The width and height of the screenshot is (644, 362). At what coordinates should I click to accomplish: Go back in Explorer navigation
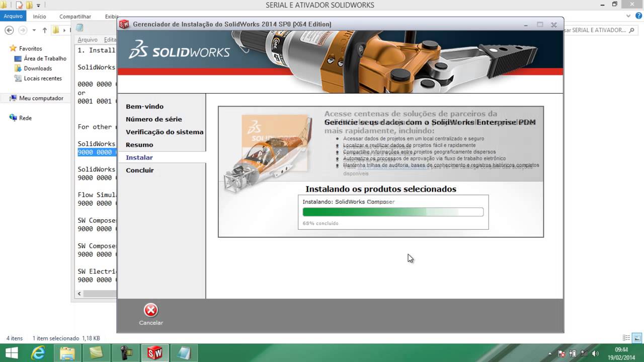pos(9,30)
